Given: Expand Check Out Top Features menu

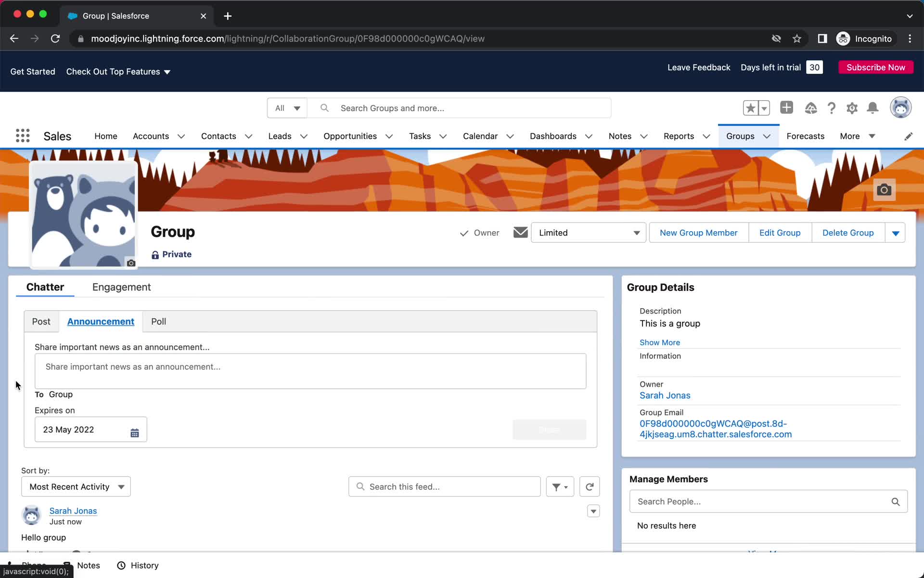Looking at the screenshot, I should [x=118, y=72].
